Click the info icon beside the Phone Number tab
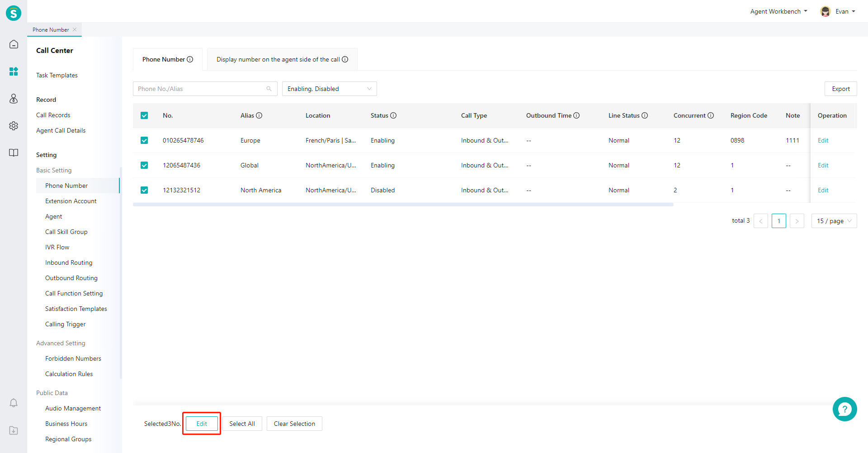Screen dimensions: 868x453 click(x=190, y=59)
